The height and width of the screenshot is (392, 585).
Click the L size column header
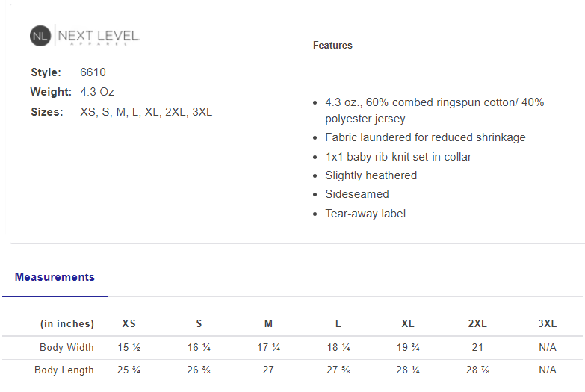[x=338, y=324]
